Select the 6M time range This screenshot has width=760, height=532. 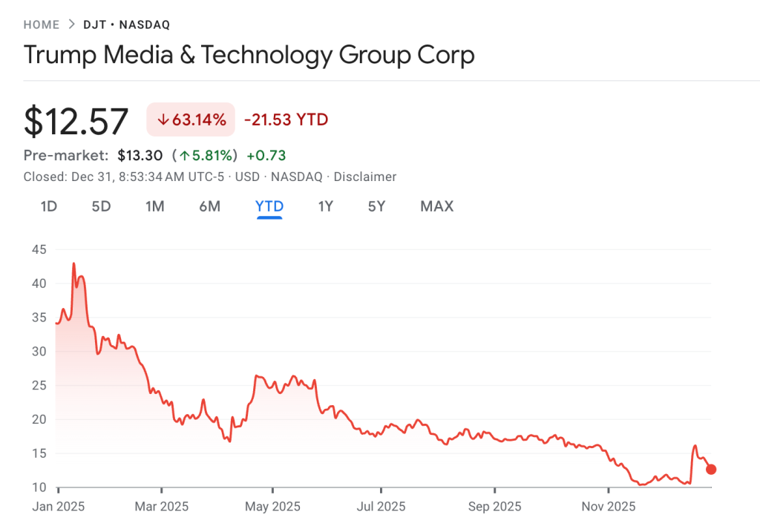pos(209,206)
